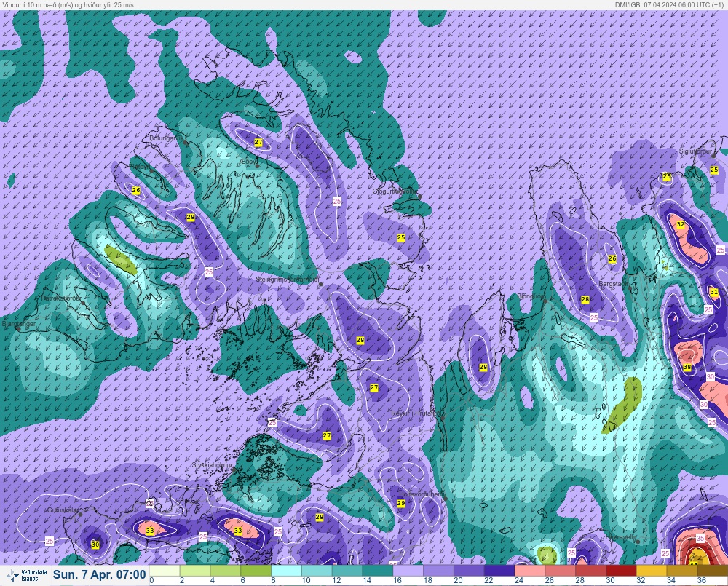Select the Flateyri station label
728x586 pixels.
pos(140,166)
